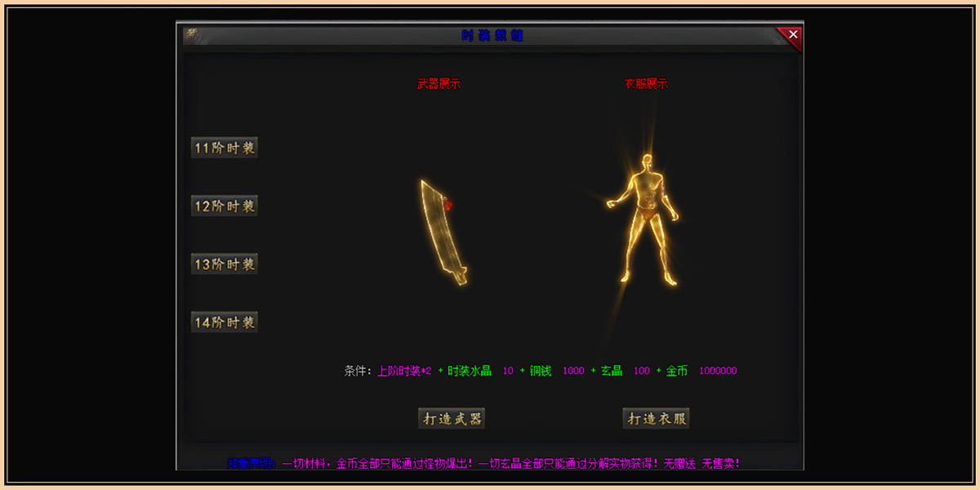The height and width of the screenshot is (490, 980).
Task: Choose the 14阶时装 tier
Action: (225, 322)
